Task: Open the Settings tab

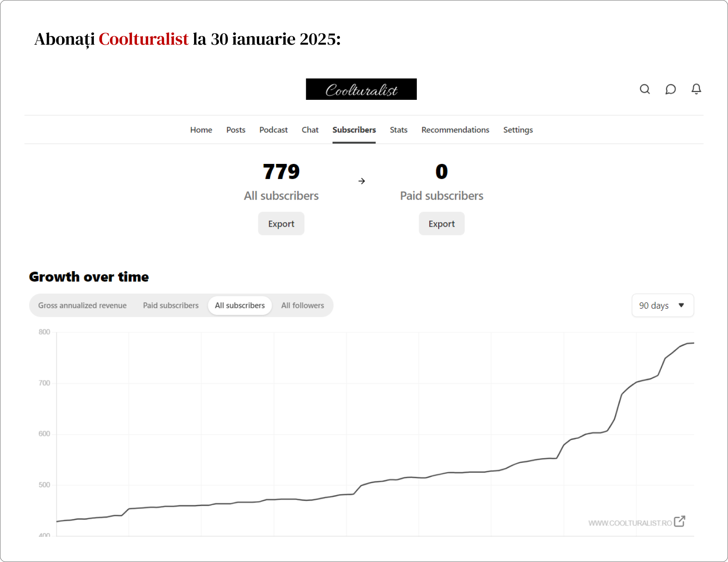Action: click(518, 130)
